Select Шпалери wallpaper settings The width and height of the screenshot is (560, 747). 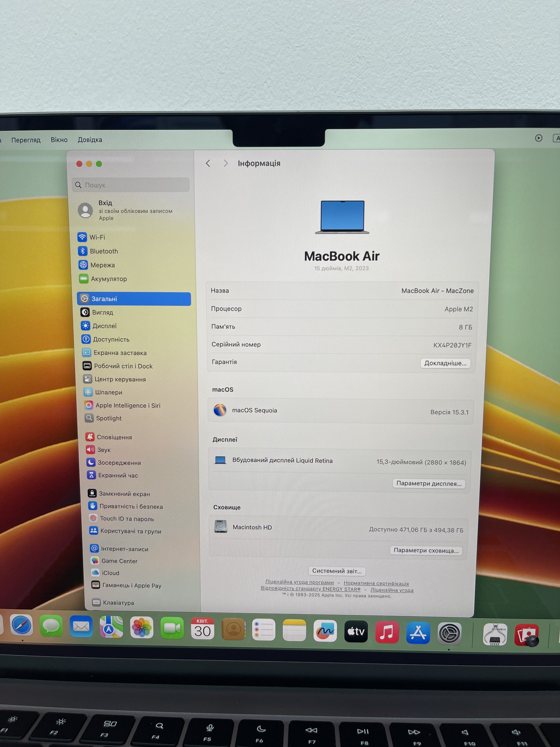tap(103, 392)
